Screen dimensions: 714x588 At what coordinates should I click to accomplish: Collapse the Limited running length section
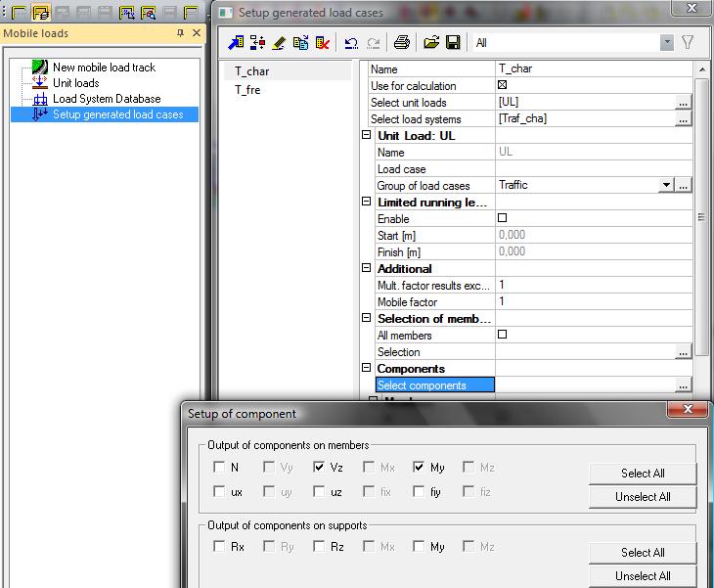pos(367,203)
